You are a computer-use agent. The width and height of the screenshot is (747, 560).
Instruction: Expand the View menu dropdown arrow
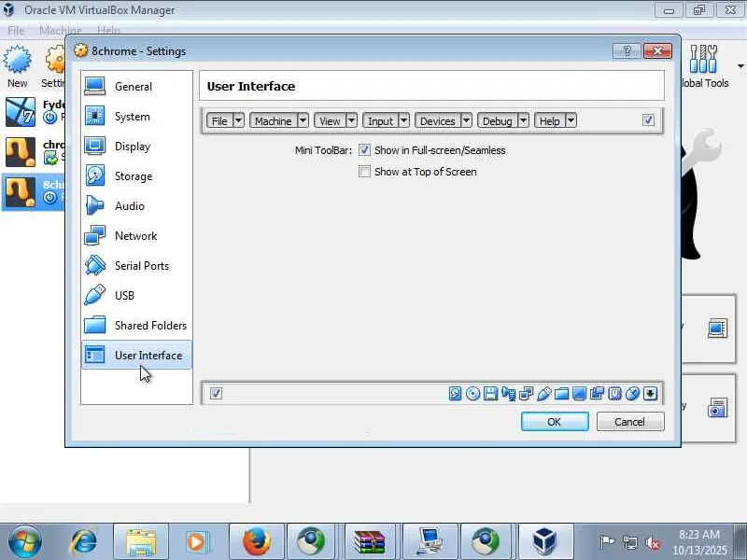click(x=352, y=120)
